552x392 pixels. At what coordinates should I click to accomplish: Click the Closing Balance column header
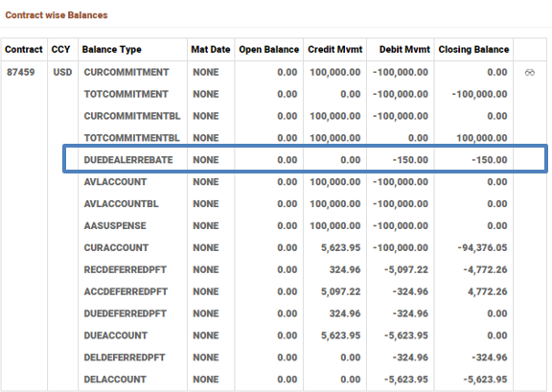(473, 50)
